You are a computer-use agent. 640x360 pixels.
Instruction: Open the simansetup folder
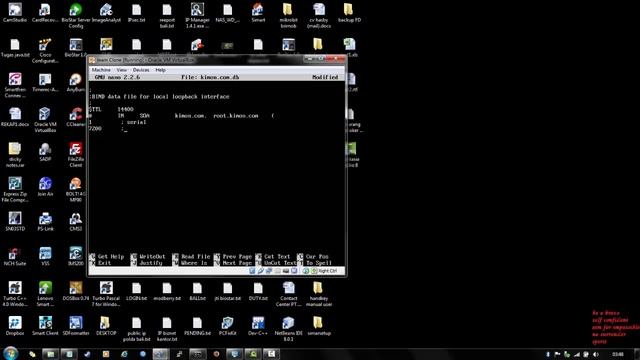(x=319, y=326)
